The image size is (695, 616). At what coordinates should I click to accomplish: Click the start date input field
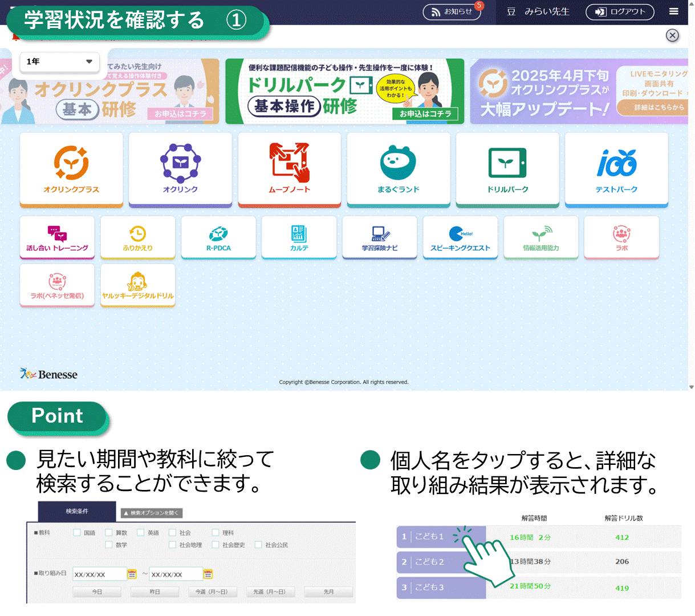pyautogui.click(x=99, y=574)
